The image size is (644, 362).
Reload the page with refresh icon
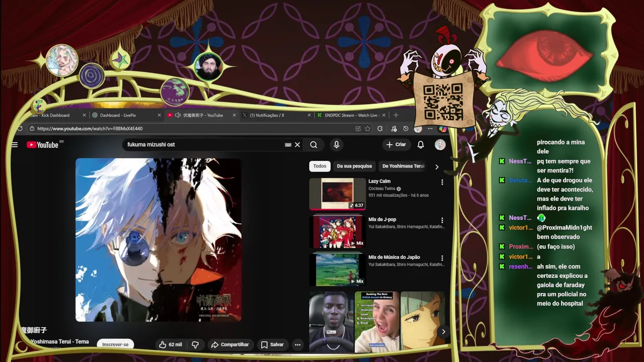coord(20,129)
